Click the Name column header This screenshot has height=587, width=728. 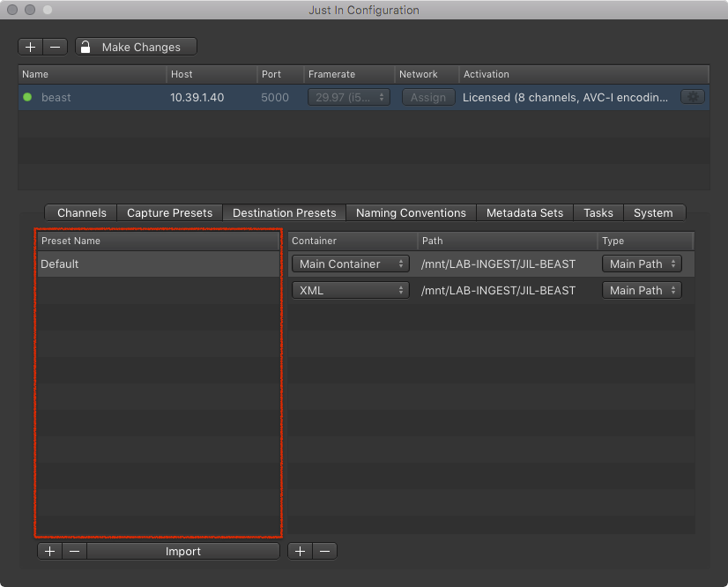92,74
